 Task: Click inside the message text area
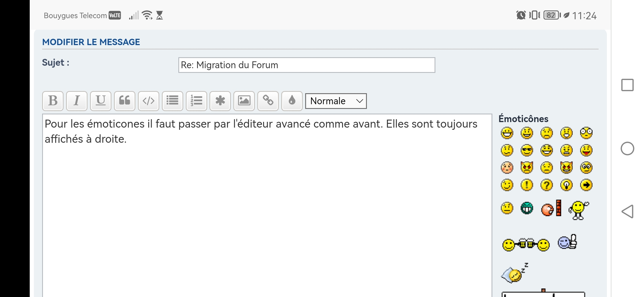pos(267,206)
